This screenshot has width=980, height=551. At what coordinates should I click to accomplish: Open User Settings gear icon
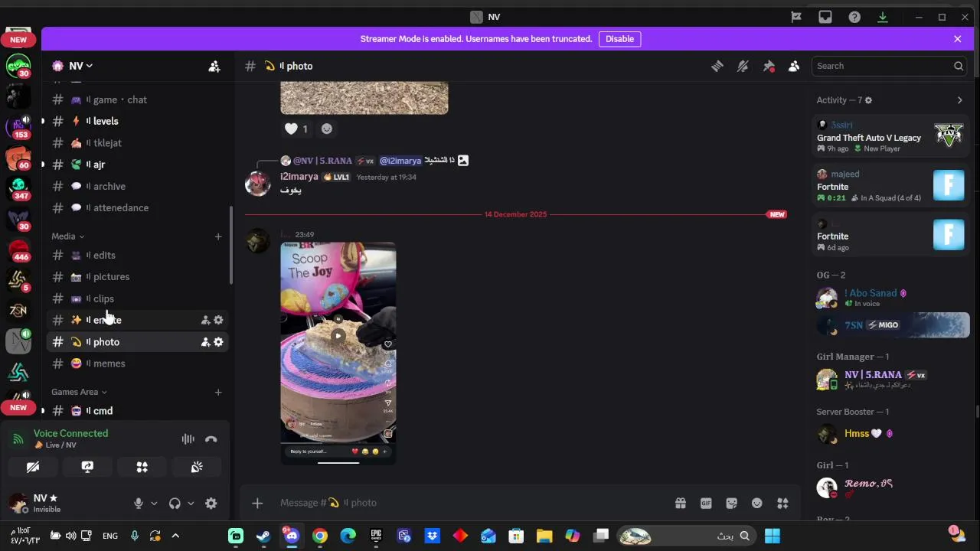[211, 503]
